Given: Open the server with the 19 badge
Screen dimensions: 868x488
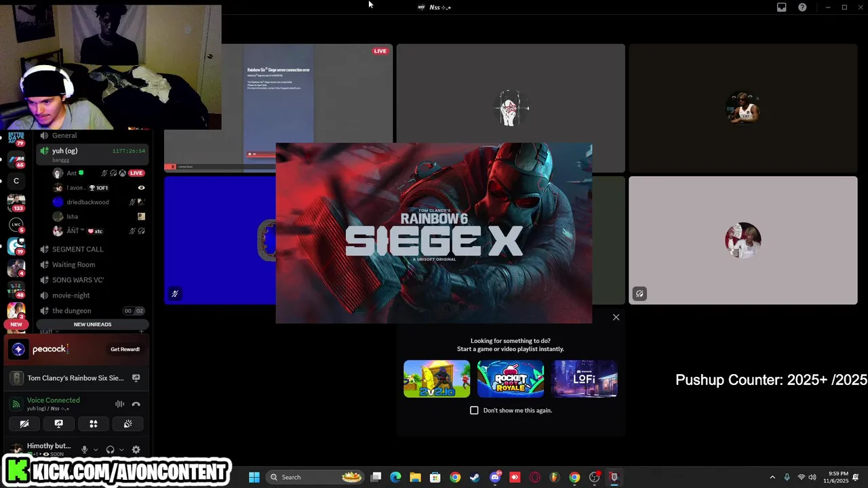Looking at the screenshot, I should [x=16, y=246].
